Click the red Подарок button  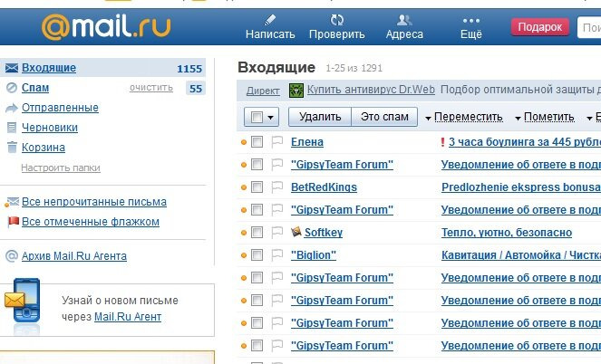(x=539, y=27)
